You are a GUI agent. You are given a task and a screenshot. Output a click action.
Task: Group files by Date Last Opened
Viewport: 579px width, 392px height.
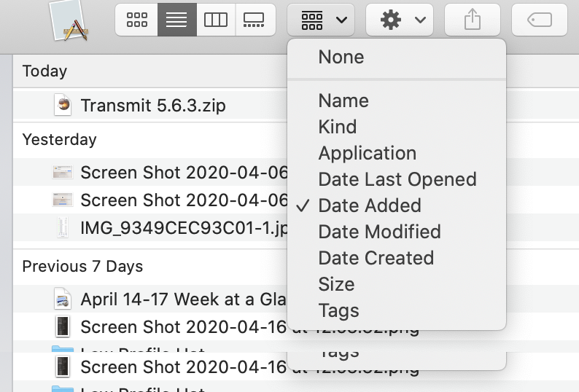pos(397,179)
